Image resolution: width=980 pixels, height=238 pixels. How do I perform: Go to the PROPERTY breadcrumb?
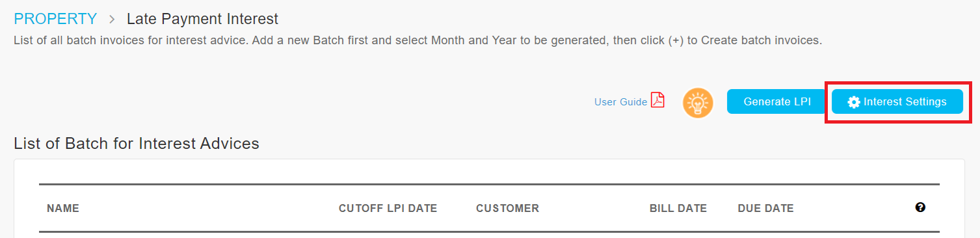coord(55,19)
